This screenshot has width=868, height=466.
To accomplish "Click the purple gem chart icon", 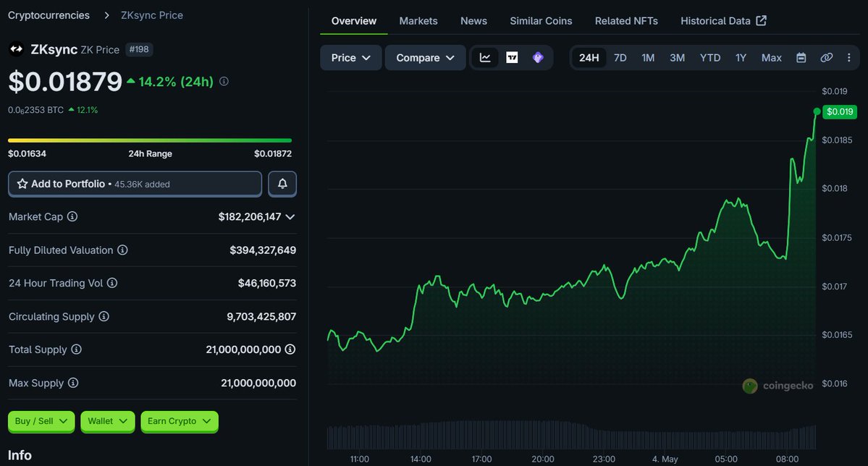I will 538,58.
